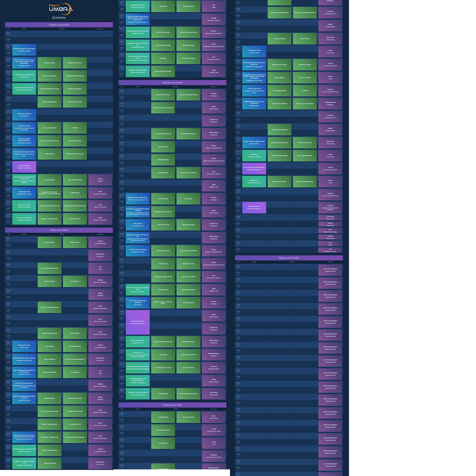Click the Fitness Dance-along panel card
Screen dimensions: 476x476
(24, 346)
